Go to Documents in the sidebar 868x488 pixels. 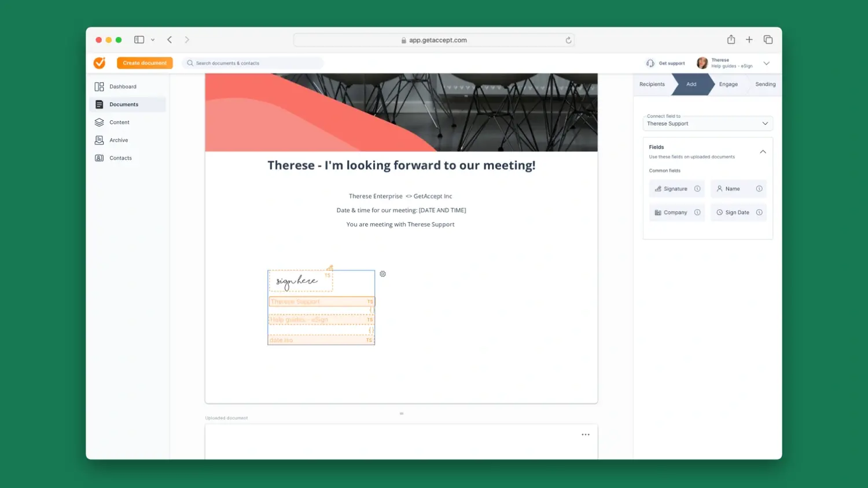point(128,105)
